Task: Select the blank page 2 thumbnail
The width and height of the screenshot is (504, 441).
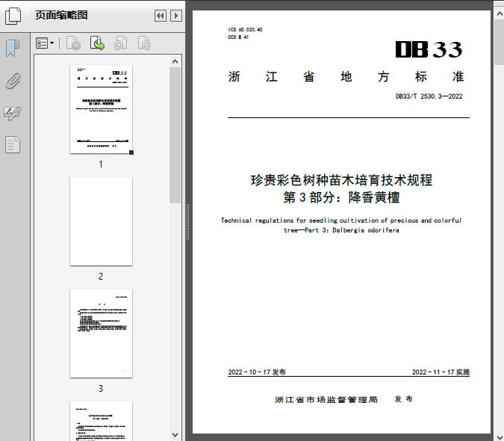Action: pos(101,221)
